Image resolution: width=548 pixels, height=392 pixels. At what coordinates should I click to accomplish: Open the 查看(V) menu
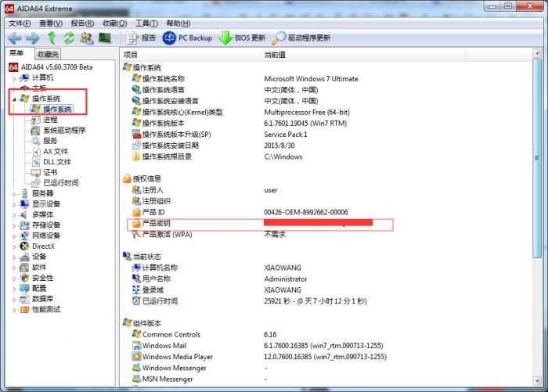pyautogui.click(x=51, y=23)
